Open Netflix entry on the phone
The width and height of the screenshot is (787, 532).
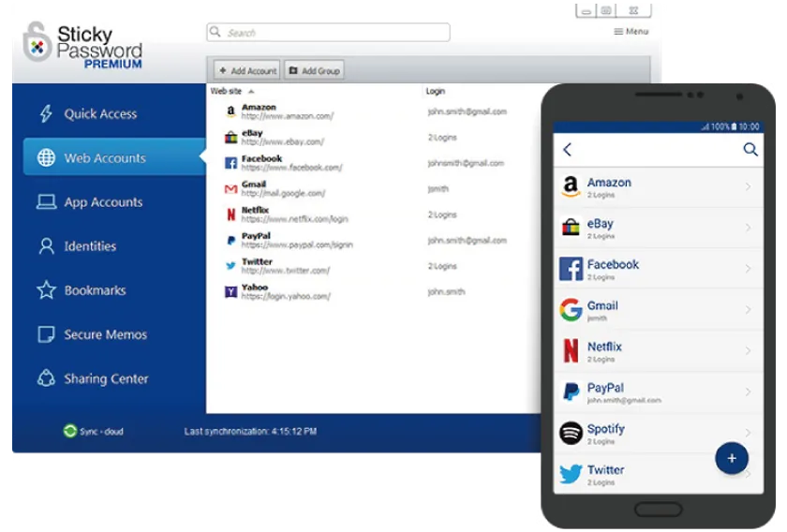pos(659,351)
